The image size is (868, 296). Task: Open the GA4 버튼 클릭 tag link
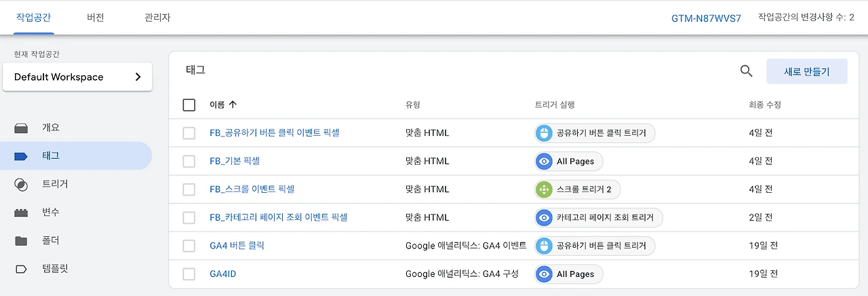(237, 246)
